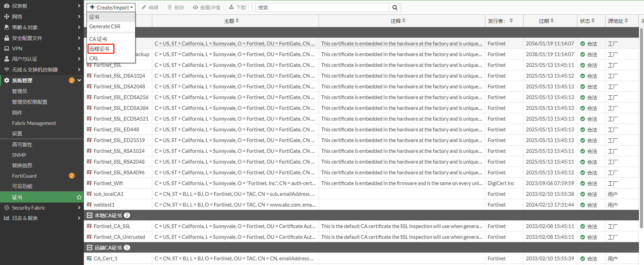Expand Security Fabric chevron arrow

click(x=79, y=208)
